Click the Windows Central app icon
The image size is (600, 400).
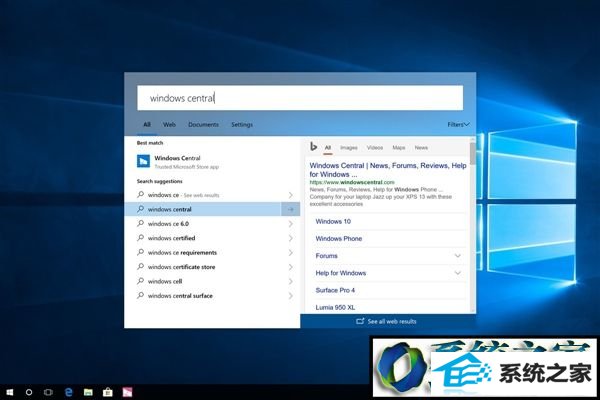[143, 161]
